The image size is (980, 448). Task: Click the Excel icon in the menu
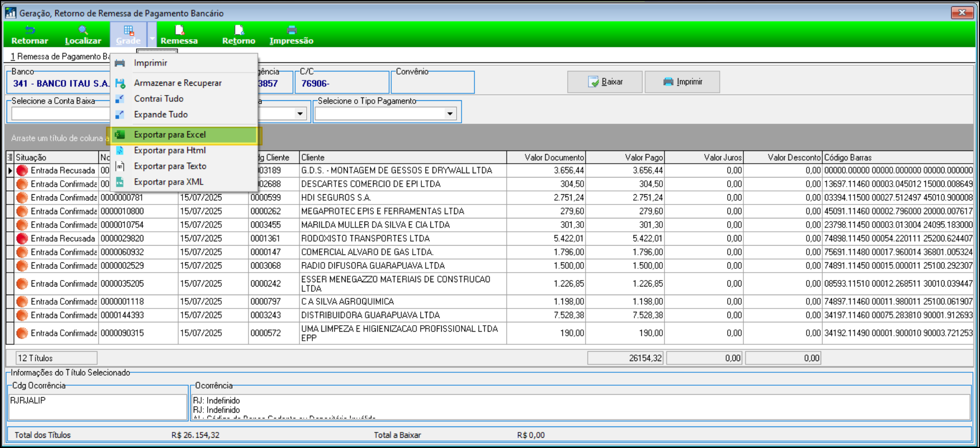[x=120, y=135]
